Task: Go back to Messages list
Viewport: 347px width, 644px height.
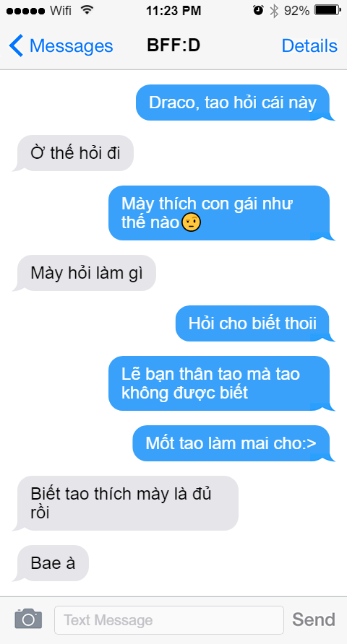Action: point(61,45)
